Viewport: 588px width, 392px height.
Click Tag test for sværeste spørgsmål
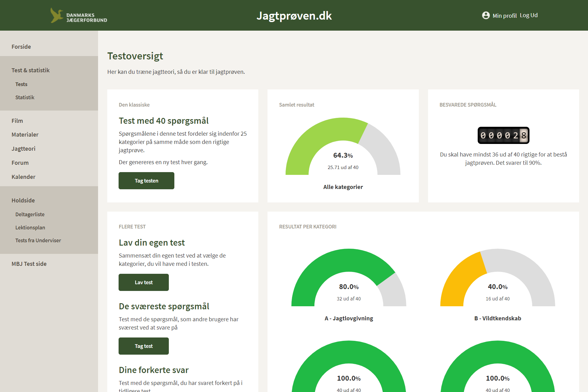coord(144,346)
